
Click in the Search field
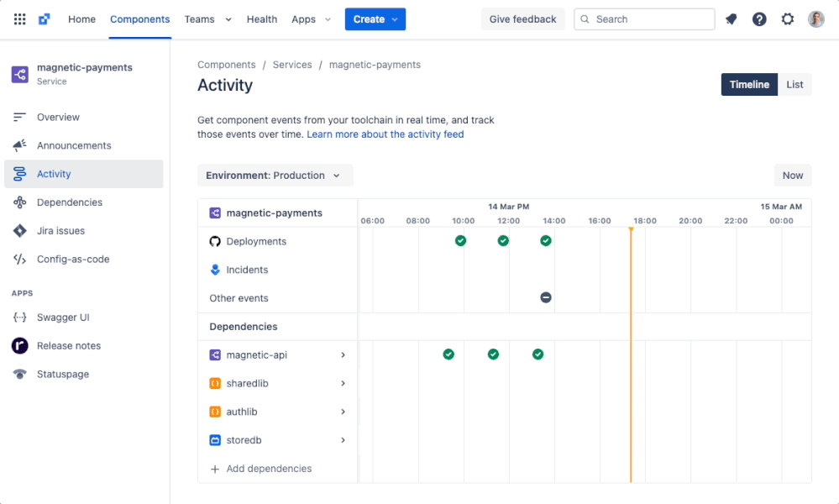(x=644, y=19)
